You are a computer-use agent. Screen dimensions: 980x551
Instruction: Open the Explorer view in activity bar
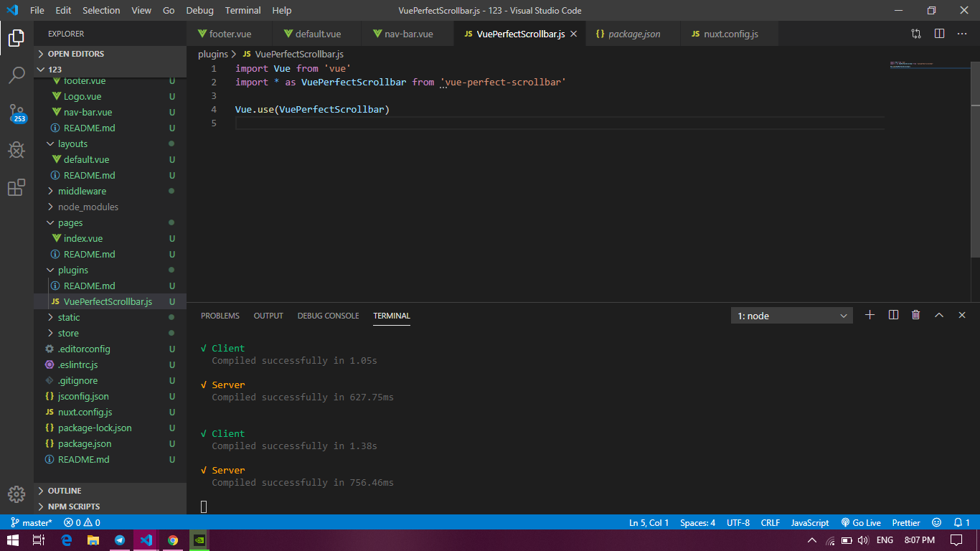[x=17, y=38]
